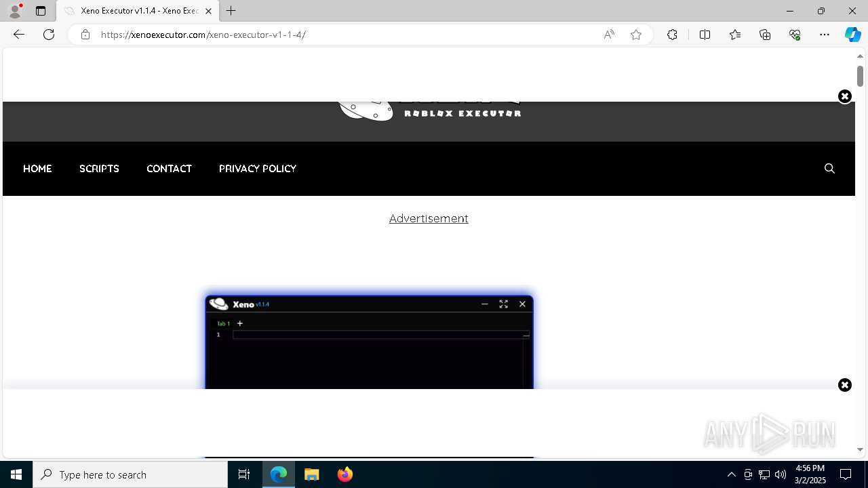Click the Advertisement link
This screenshot has width=868, height=488.
coord(429,218)
